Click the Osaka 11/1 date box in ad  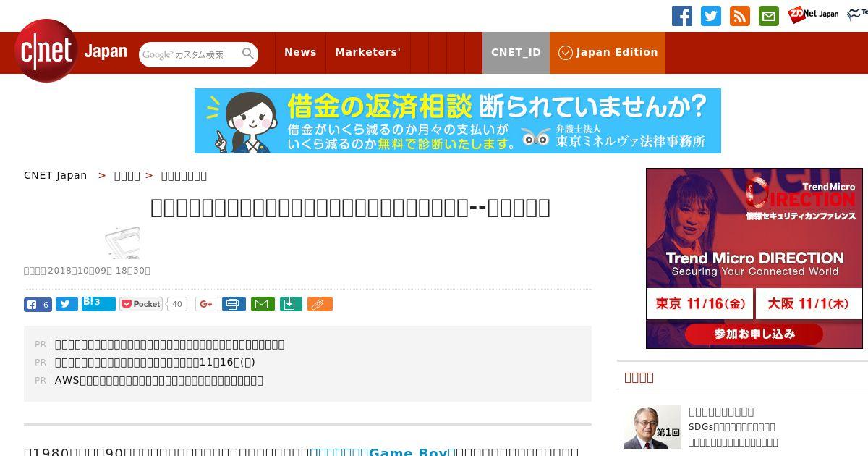(808, 304)
